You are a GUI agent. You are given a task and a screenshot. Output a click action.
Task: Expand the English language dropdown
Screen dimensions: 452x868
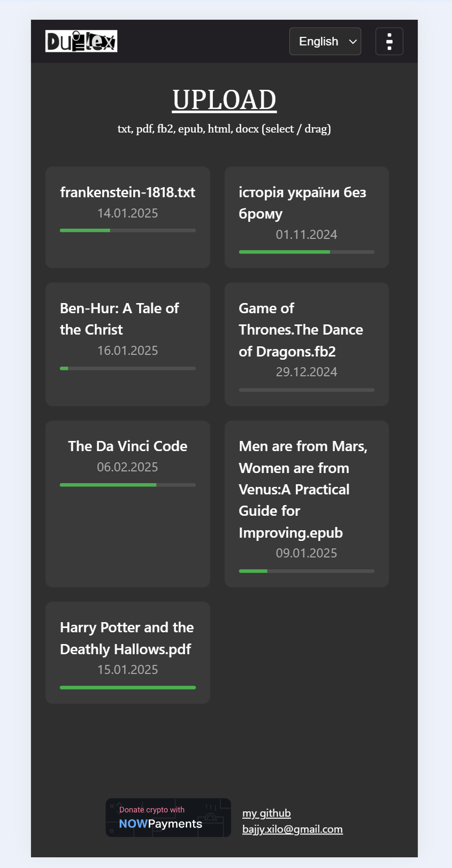pos(325,41)
